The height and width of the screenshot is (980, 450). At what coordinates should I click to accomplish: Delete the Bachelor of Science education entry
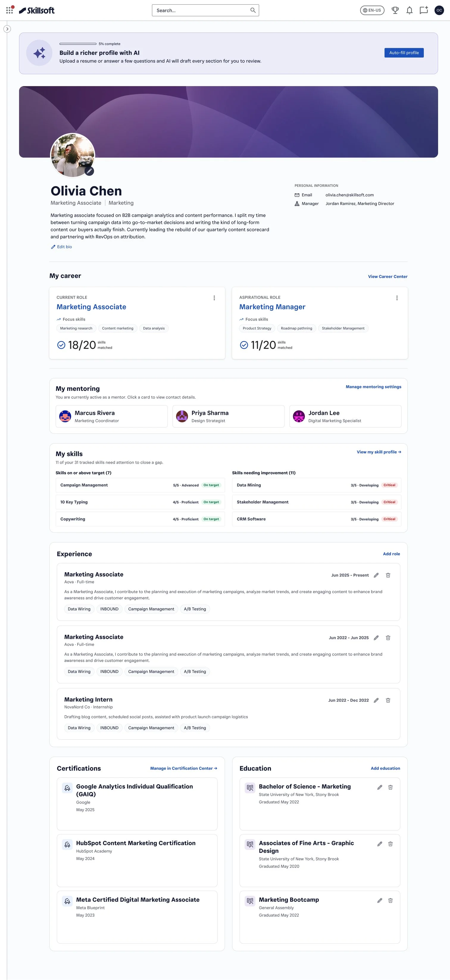390,787
